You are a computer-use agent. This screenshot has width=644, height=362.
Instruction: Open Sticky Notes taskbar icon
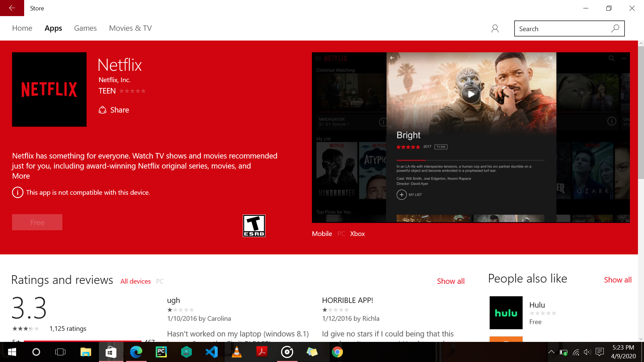[312, 352]
